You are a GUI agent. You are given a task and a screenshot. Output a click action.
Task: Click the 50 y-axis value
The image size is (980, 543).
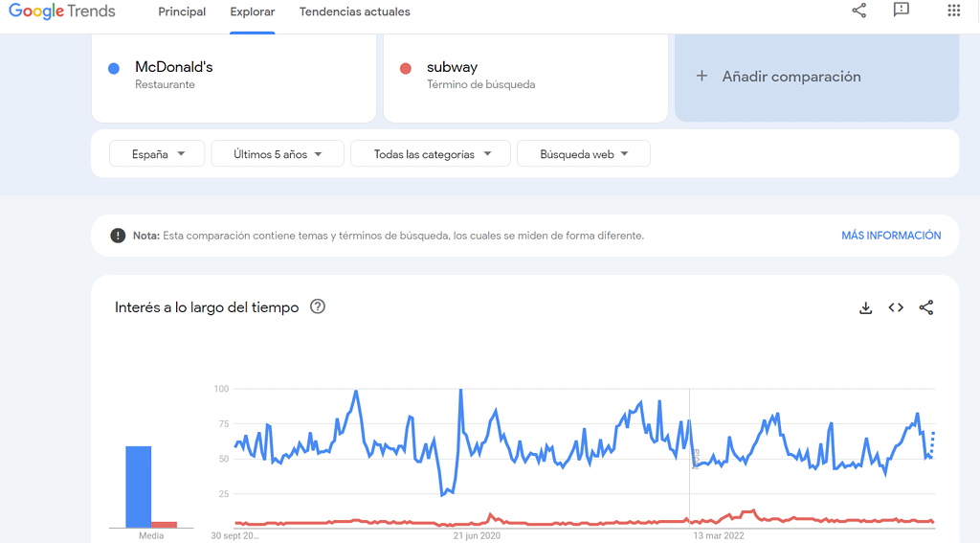(224, 459)
